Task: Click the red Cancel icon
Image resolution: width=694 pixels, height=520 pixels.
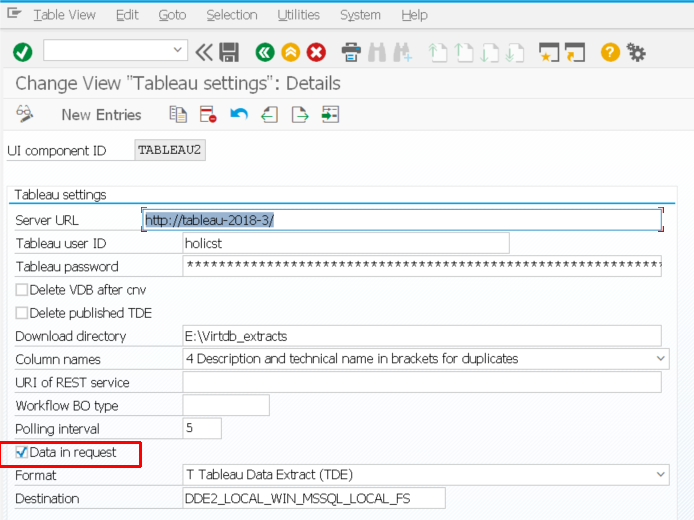Action: pos(316,52)
